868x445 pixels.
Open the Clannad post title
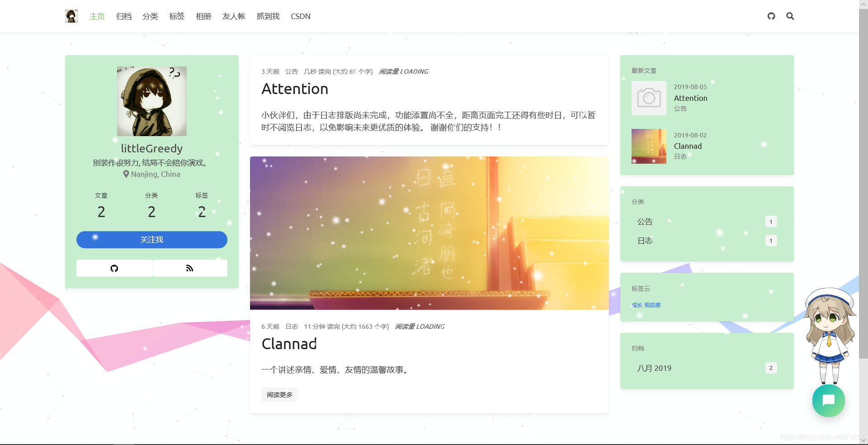(289, 344)
